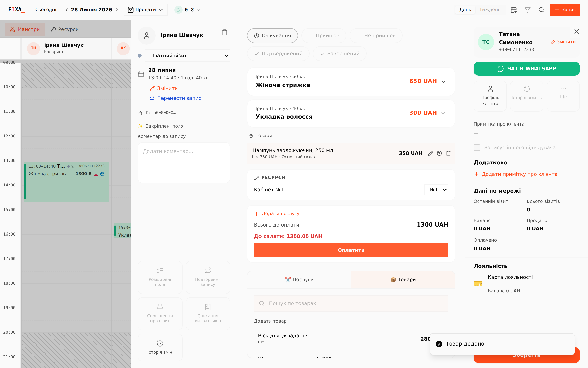Click Перенести запис link
Image resolution: width=588 pixels, height=368 pixels.
pyautogui.click(x=175, y=98)
